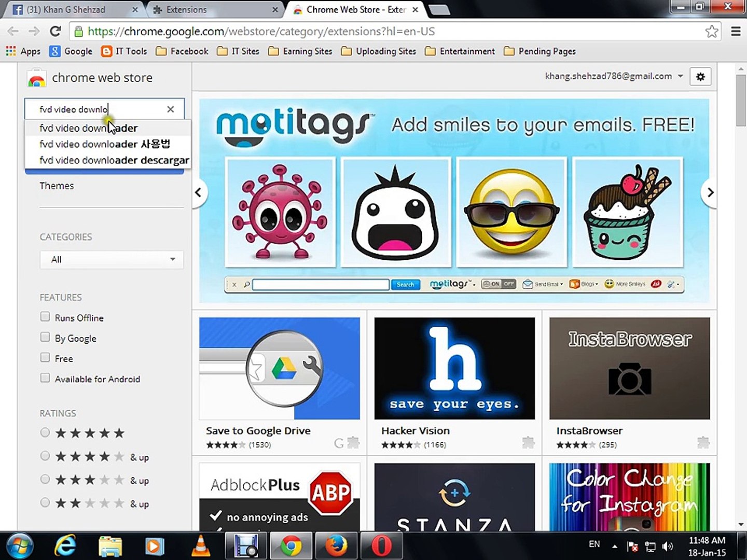The image size is (747, 560).
Task: Switch to Chrome on the taskbar
Action: pos(291,546)
